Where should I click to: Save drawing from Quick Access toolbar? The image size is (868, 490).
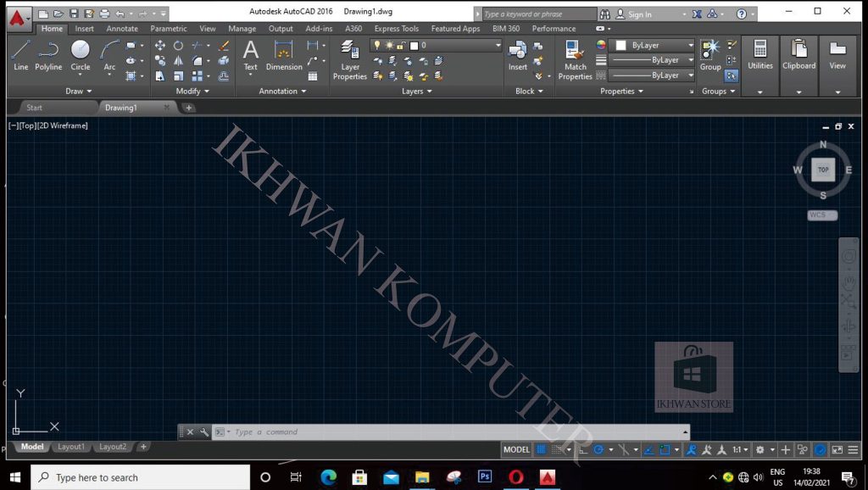74,14
